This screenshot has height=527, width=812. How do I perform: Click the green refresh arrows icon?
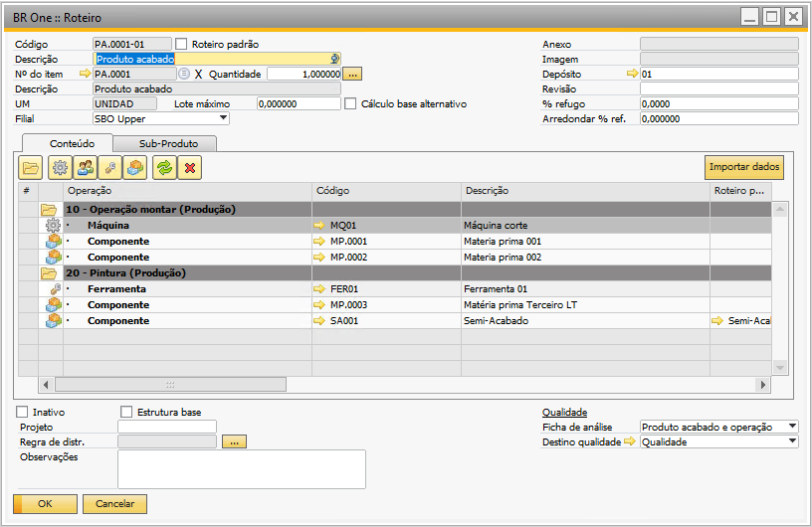[164, 168]
